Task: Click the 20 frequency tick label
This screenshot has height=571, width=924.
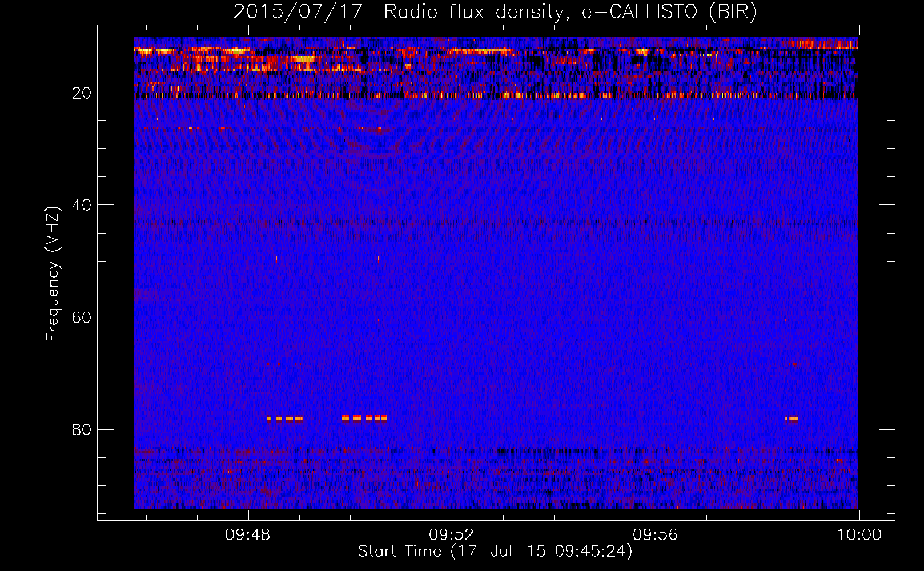Action: tap(82, 93)
